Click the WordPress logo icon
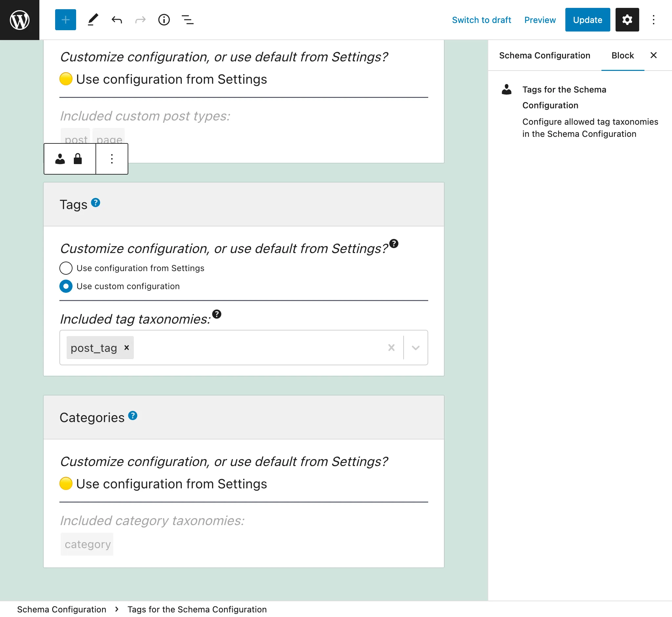The image size is (672, 617). pos(20,20)
